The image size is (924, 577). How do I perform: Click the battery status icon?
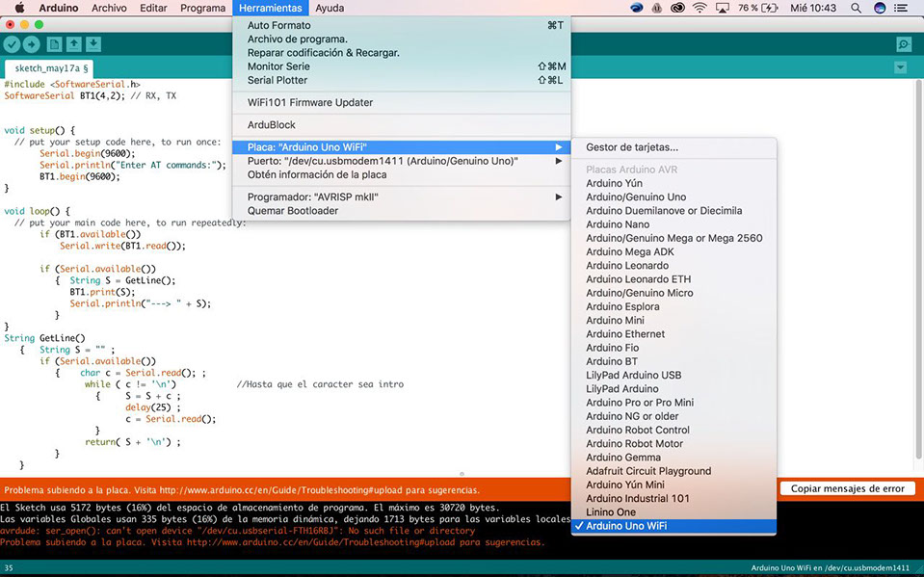point(770,8)
